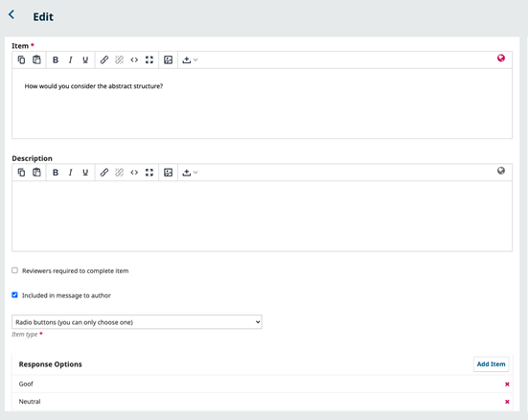The width and height of the screenshot is (528, 420).
Task: Open the red globe language icon
Action: click(x=501, y=58)
